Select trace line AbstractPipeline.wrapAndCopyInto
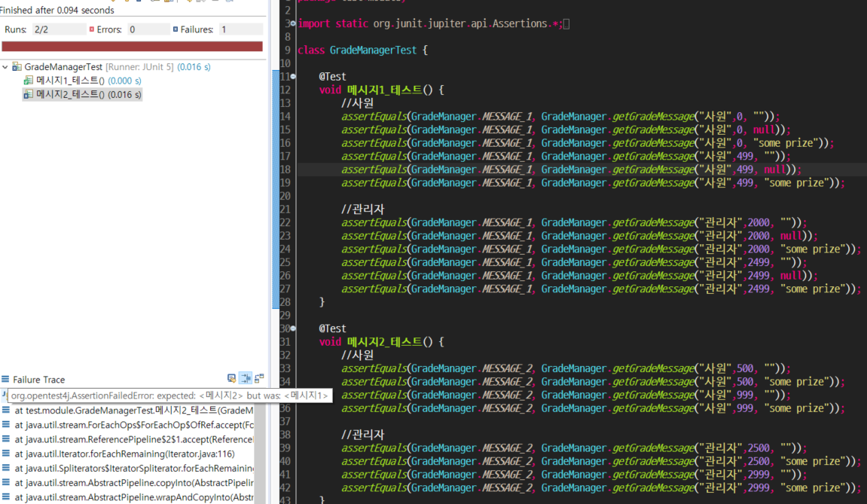This screenshot has height=504, width=867. (x=134, y=496)
